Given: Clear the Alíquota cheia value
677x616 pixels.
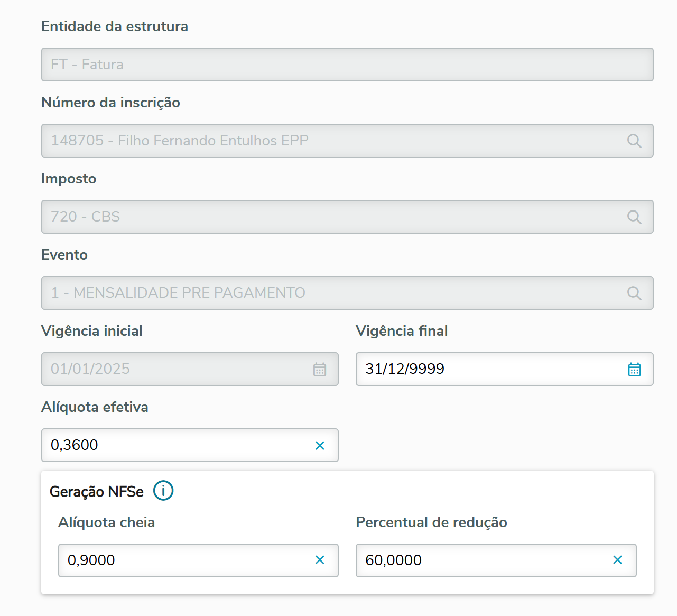Looking at the screenshot, I should (x=320, y=560).
